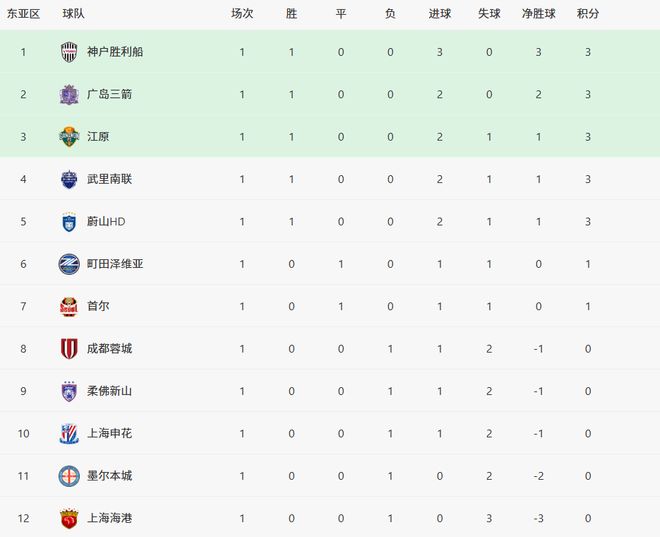This screenshot has height=537, width=660.
Task: Click the 场次 column header
Action: pyautogui.click(x=242, y=14)
